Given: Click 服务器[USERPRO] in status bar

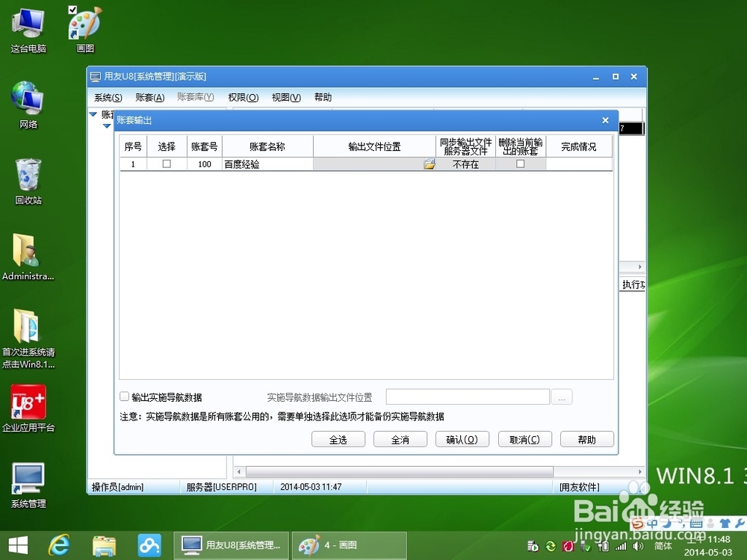Looking at the screenshot, I should coord(222,487).
